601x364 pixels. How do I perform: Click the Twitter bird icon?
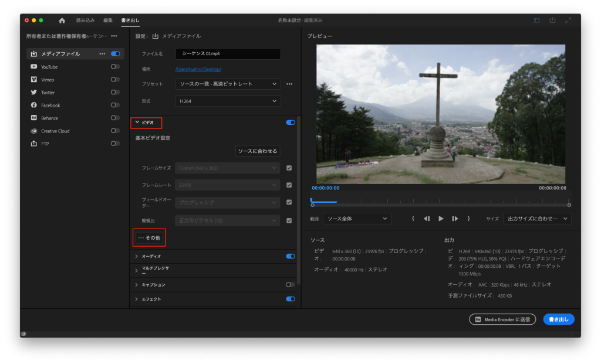tap(34, 93)
